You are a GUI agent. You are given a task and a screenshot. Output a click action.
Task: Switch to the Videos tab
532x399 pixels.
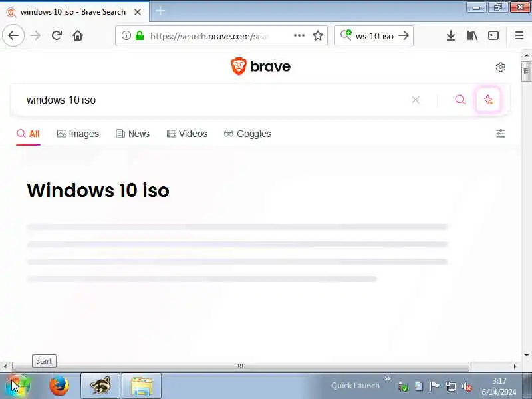pos(187,134)
